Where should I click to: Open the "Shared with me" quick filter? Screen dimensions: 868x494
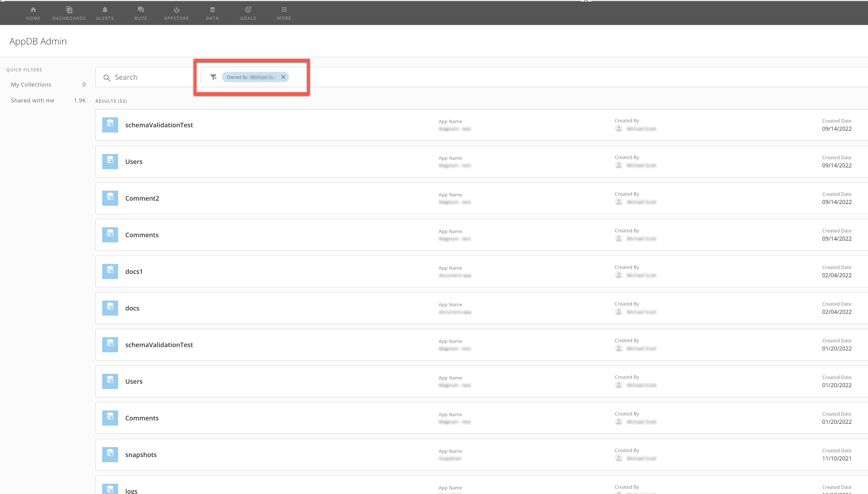tap(32, 100)
